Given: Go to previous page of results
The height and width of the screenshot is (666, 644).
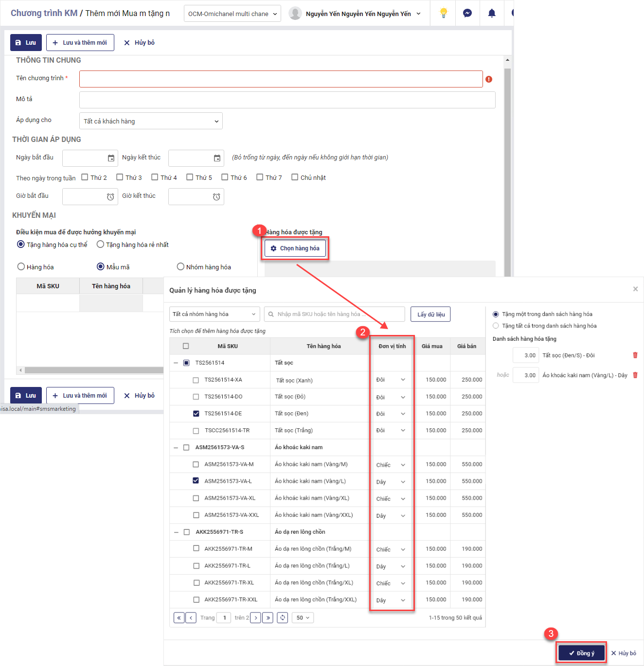Looking at the screenshot, I should 191,618.
